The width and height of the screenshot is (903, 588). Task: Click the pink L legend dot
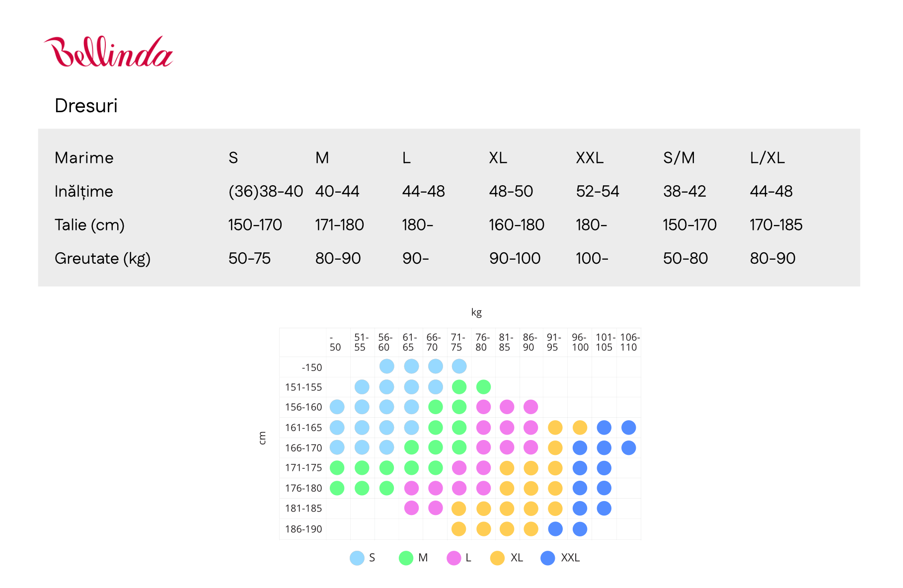[453, 558]
